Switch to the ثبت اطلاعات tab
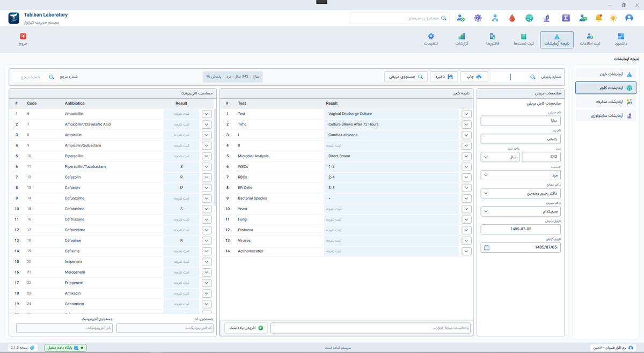The height and width of the screenshot is (353, 644). click(x=590, y=40)
